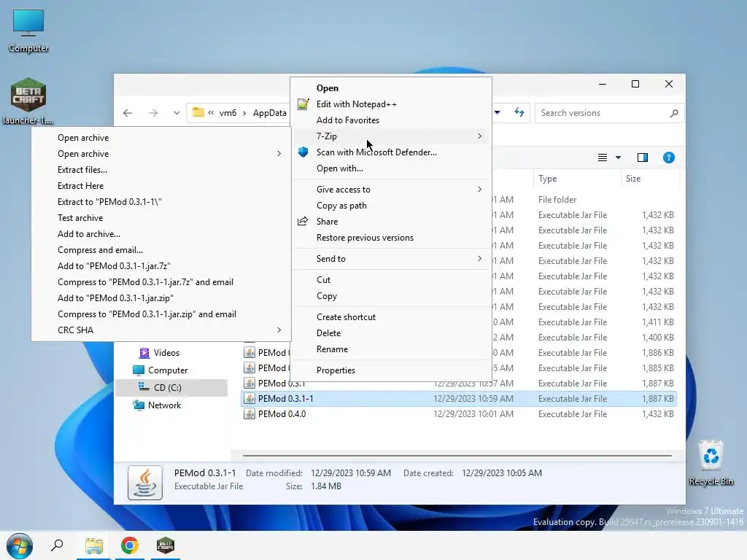
Task: Click the Java icon of PEMod 0.4.0
Action: click(x=249, y=414)
